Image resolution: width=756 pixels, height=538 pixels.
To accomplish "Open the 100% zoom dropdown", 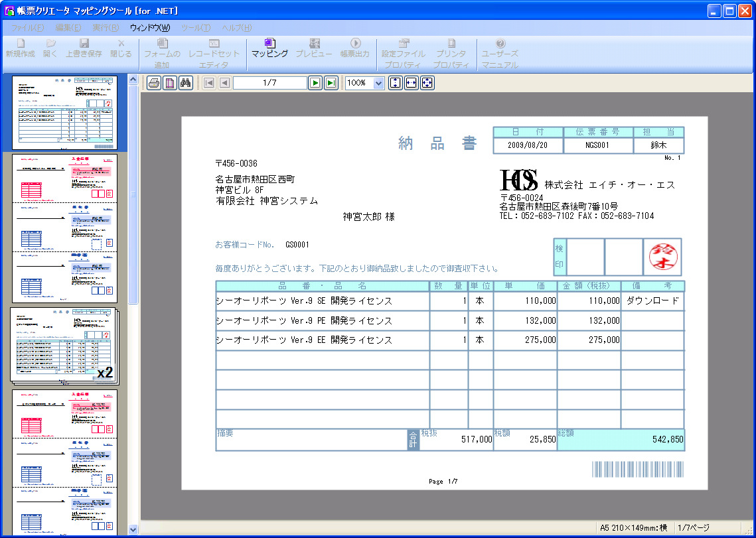I will (378, 83).
